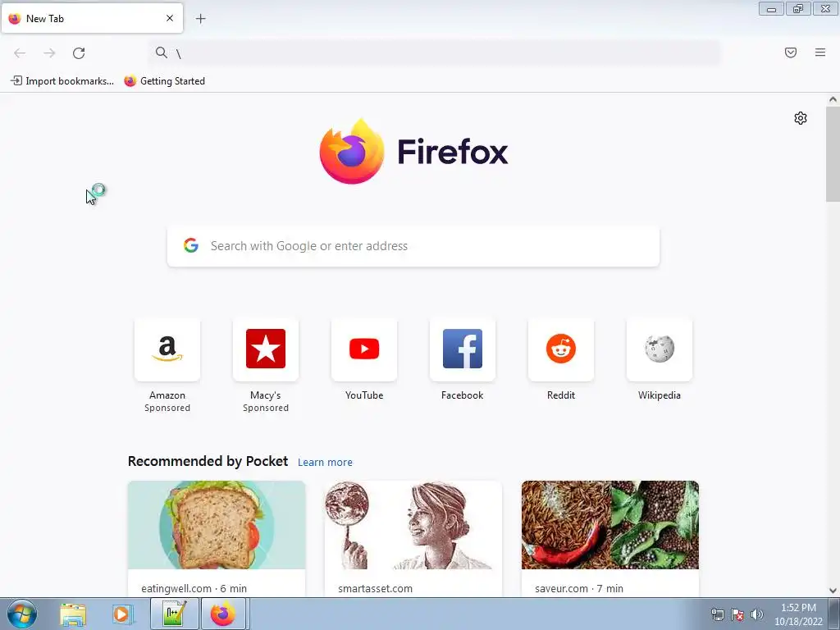Open the Save to Pocket button

click(x=791, y=52)
